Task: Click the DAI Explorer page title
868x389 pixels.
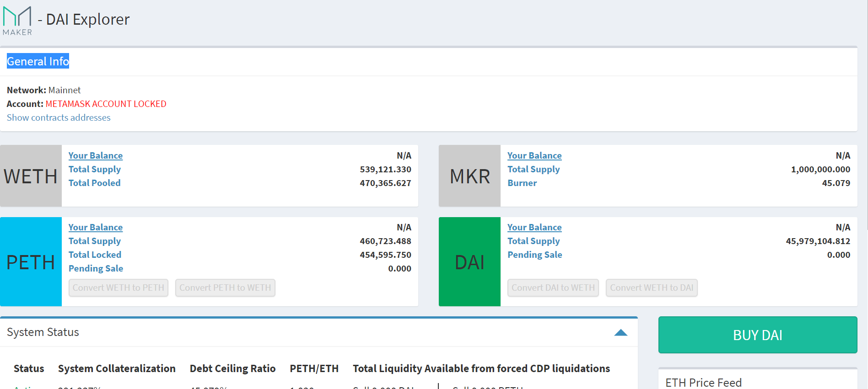Action: click(x=88, y=19)
